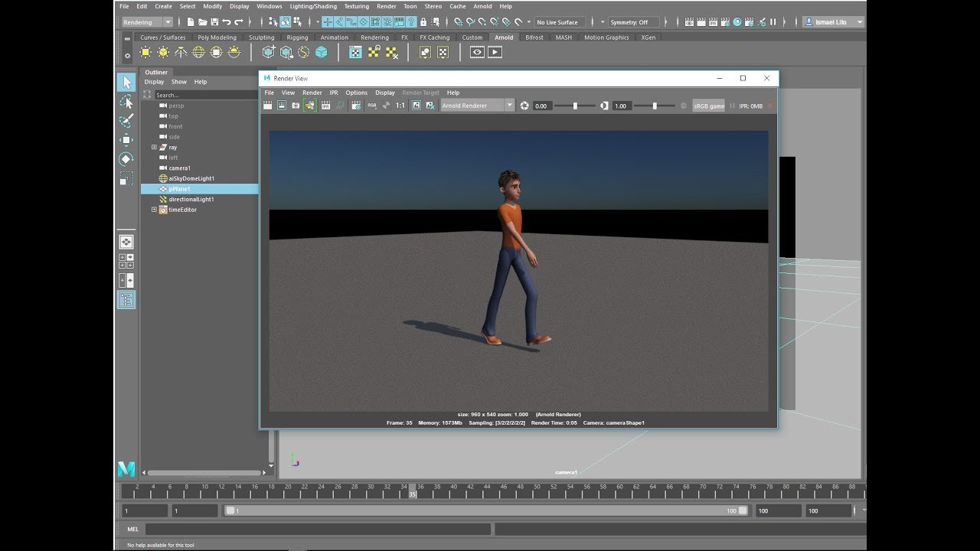Select the Scale tool in the Tool Box
Viewport: 980px width, 551px height.
[126, 179]
